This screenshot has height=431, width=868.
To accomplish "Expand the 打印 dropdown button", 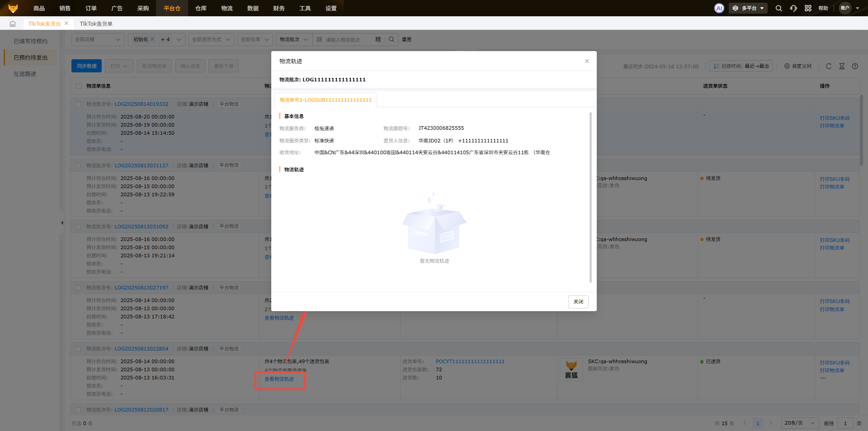I will [119, 66].
